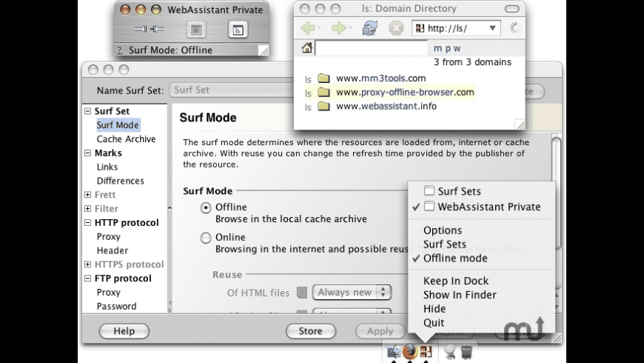The height and width of the screenshot is (363, 644).
Task: Choose Options from the Dock menu
Action: (443, 230)
